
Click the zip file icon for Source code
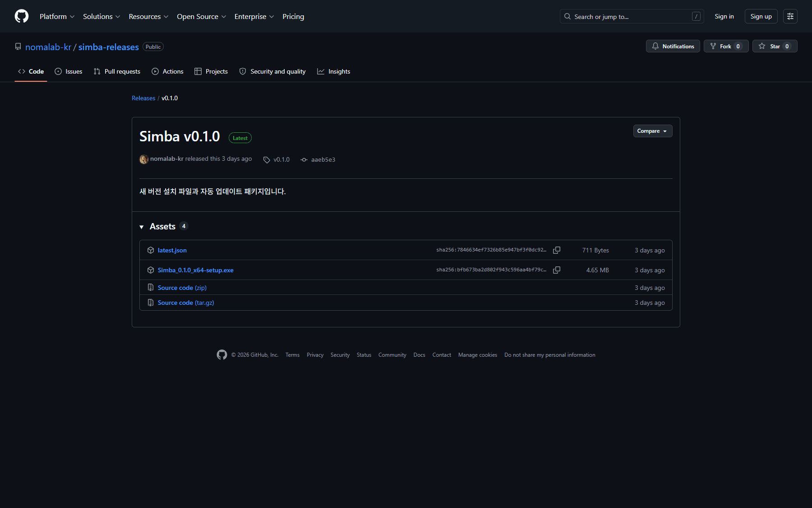151,288
